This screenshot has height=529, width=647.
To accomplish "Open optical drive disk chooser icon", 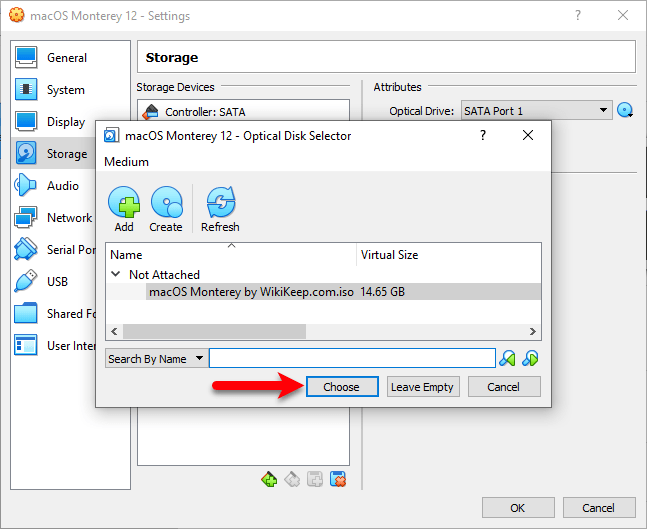I will tap(625, 110).
